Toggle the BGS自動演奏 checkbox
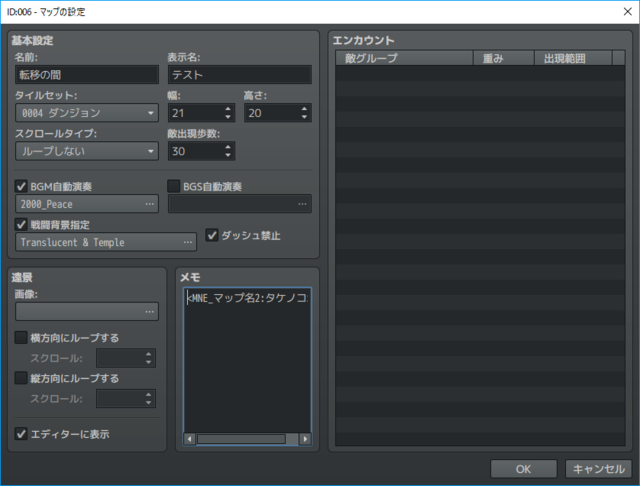 pos(173,186)
